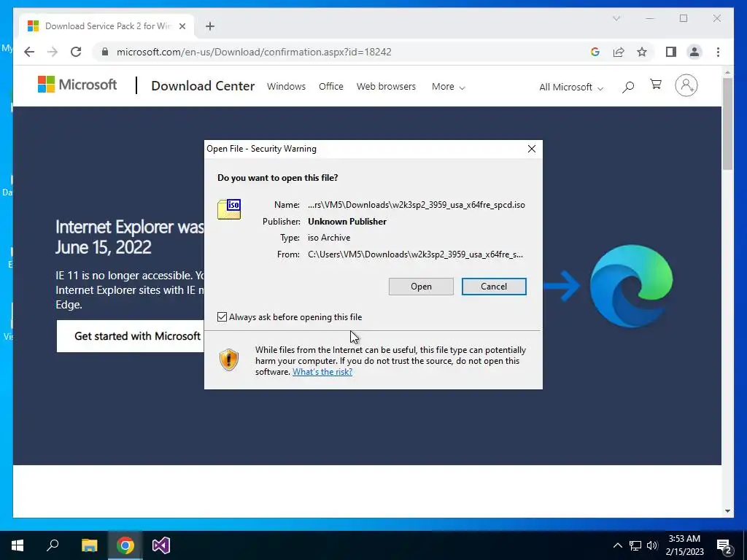747x560 pixels.
Task: Click the Google icon in the address bar
Action: [595, 52]
